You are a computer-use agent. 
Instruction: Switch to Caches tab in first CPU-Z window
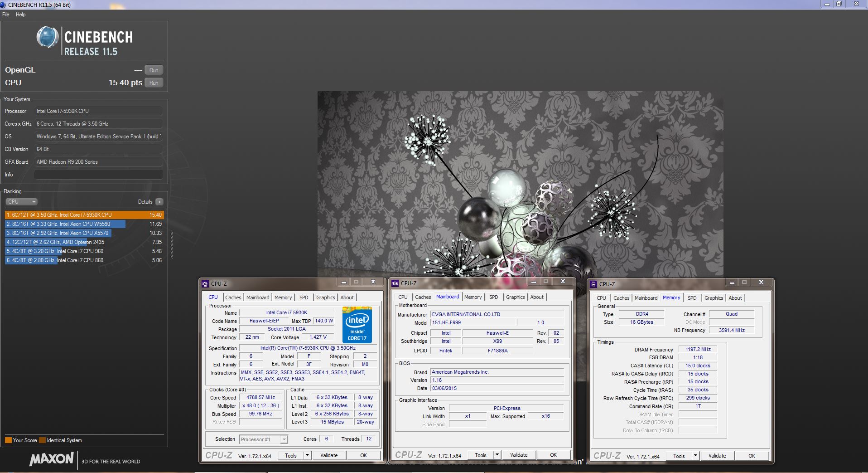[233, 297]
